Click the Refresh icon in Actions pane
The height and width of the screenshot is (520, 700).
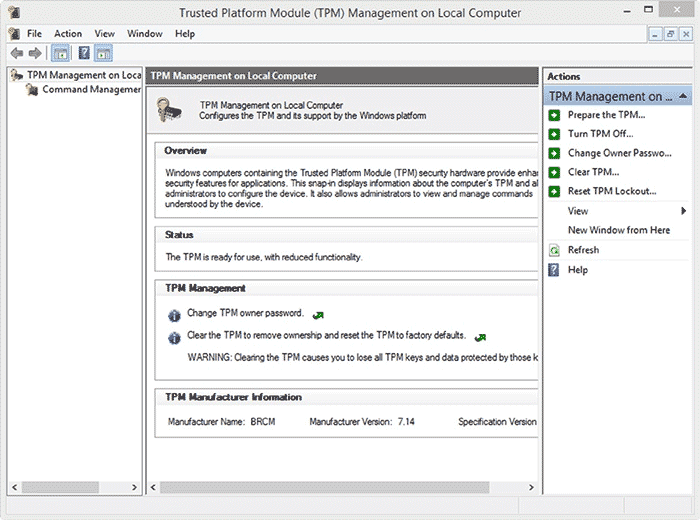tap(554, 250)
